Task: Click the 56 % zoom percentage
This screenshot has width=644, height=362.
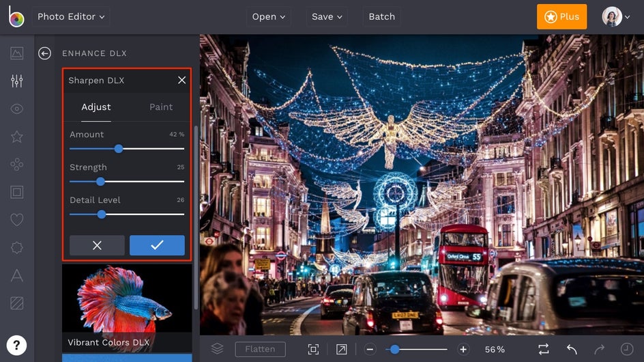Action: (495, 349)
